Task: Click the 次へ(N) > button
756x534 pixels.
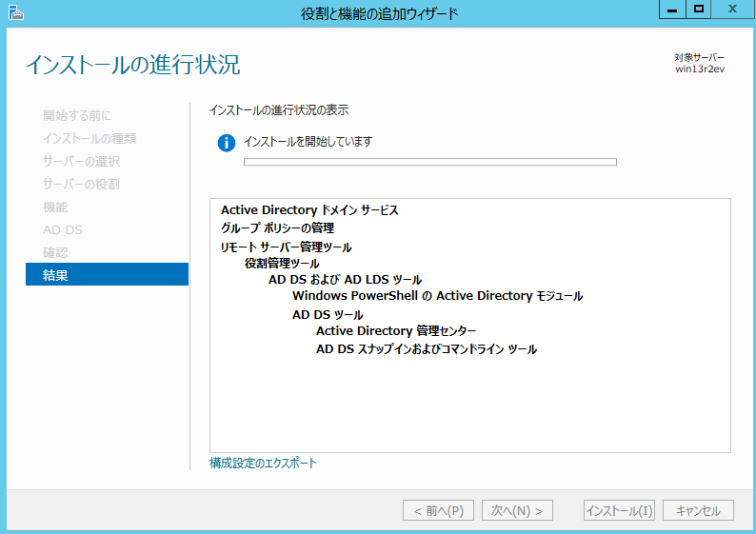Action: pyautogui.click(x=517, y=511)
